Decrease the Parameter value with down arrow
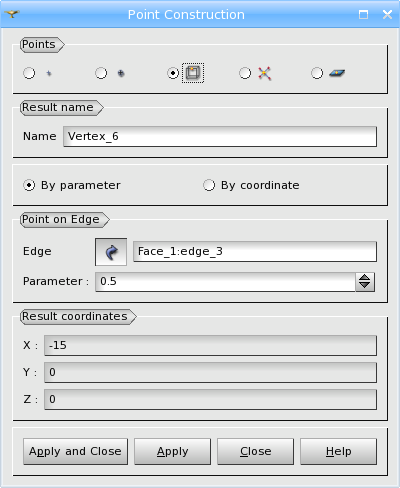The image size is (400, 488). coord(365,286)
